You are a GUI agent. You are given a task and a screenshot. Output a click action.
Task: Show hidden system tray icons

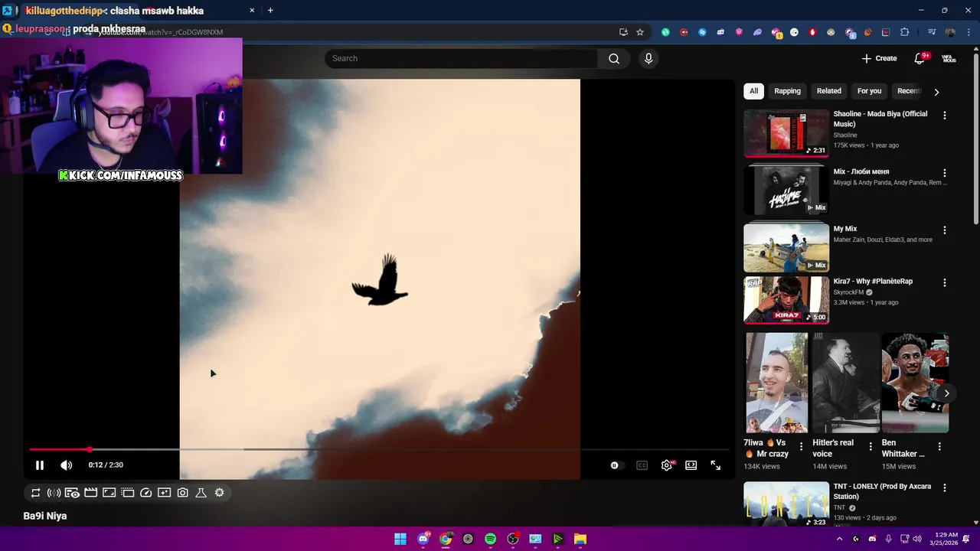[x=839, y=539]
